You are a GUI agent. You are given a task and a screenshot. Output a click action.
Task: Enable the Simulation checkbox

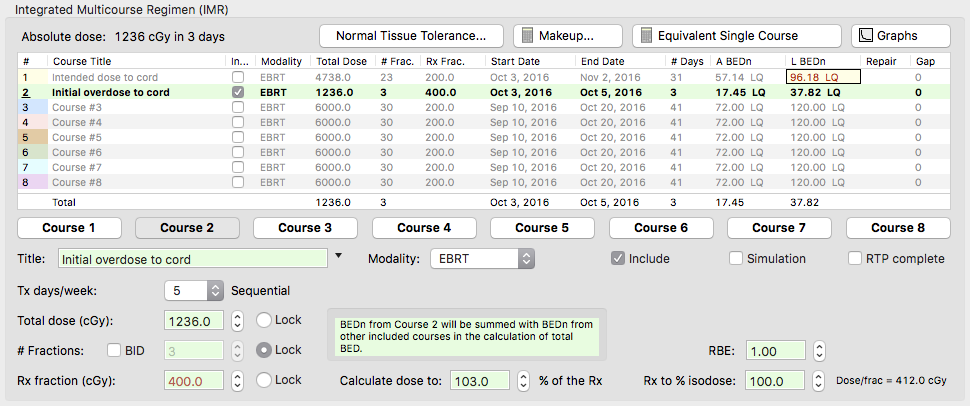[737, 258]
